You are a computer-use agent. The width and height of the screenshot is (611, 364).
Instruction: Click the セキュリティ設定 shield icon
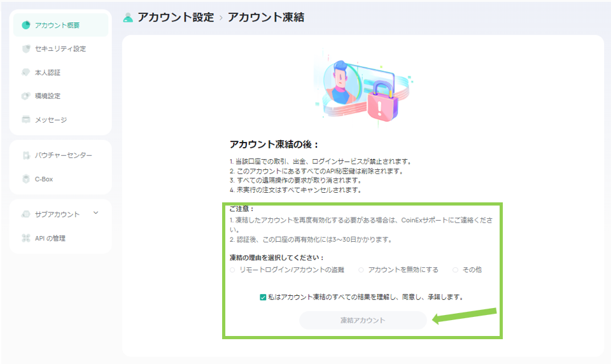26,49
